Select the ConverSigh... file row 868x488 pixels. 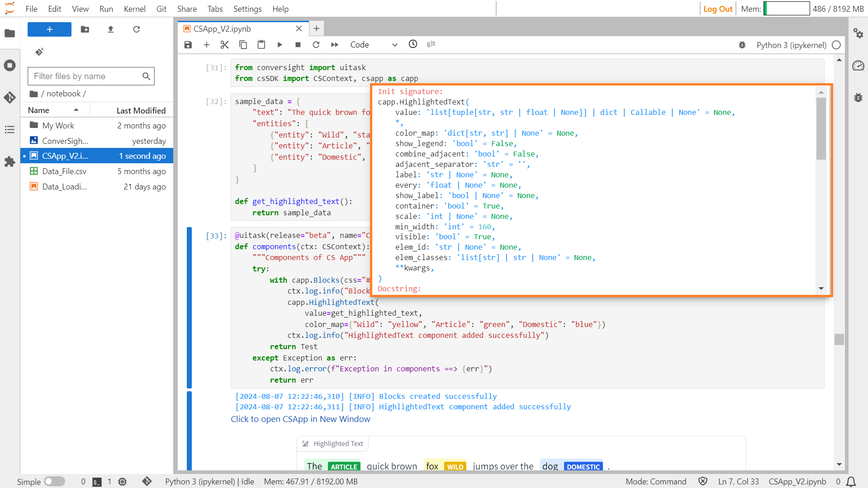(x=97, y=141)
